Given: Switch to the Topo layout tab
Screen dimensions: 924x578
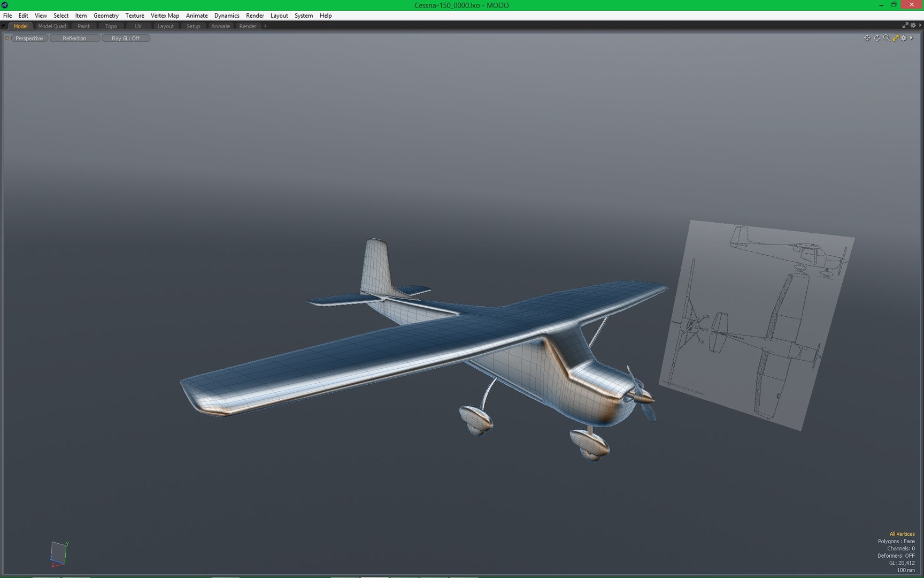Looking at the screenshot, I should click(x=111, y=26).
